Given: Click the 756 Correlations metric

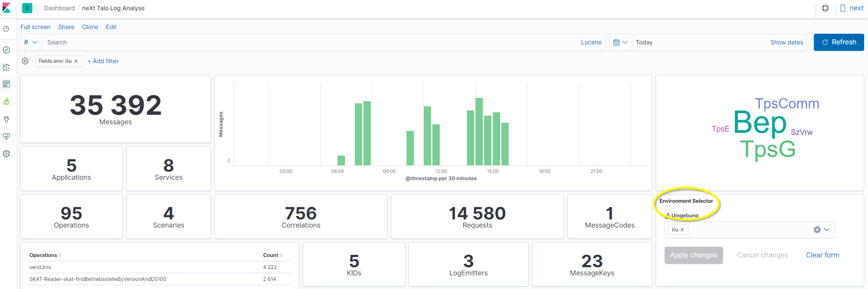Looking at the screenshot, I should tap(301, 217).
